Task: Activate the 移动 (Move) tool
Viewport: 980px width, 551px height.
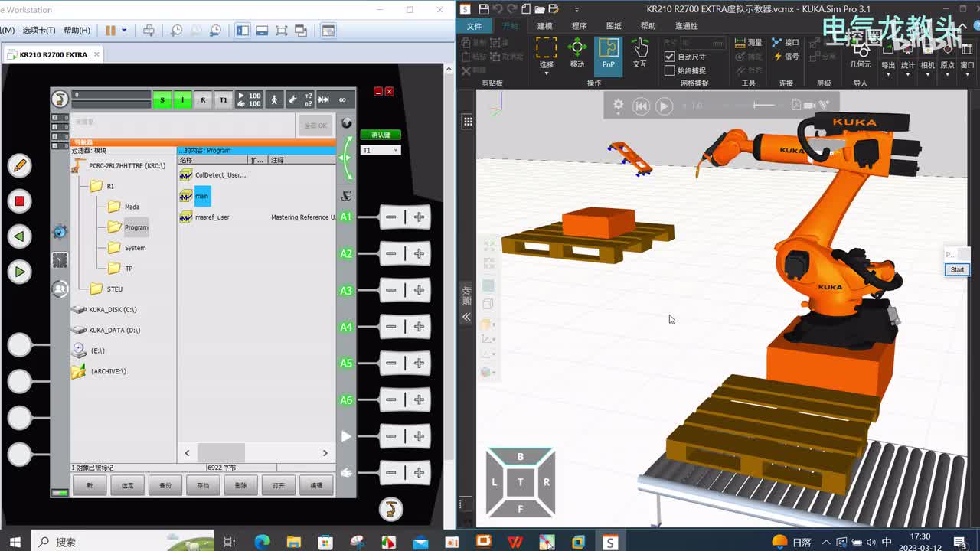Action: (x=577, y=54)
